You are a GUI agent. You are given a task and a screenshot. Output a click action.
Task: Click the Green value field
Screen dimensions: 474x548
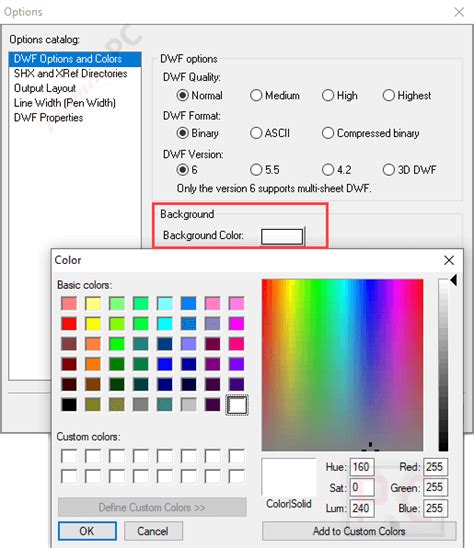435,487
